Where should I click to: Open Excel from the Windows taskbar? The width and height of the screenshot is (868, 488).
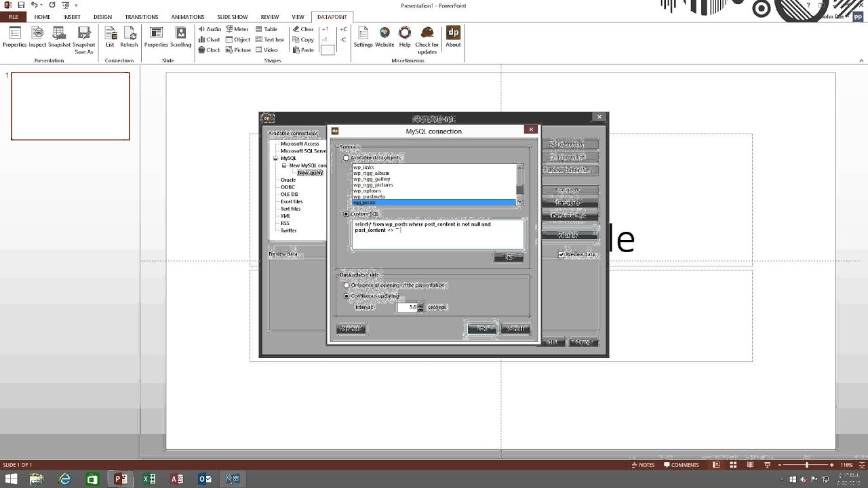pyautogui.click(x=149, y=479)
